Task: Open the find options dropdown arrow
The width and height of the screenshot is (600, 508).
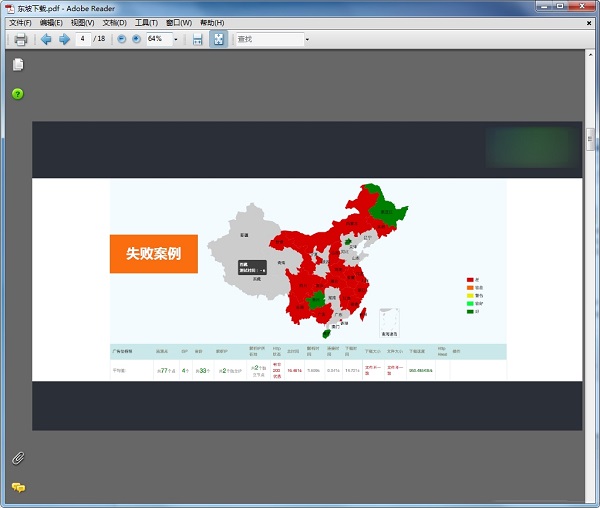Action: click(x=307, y=39)
